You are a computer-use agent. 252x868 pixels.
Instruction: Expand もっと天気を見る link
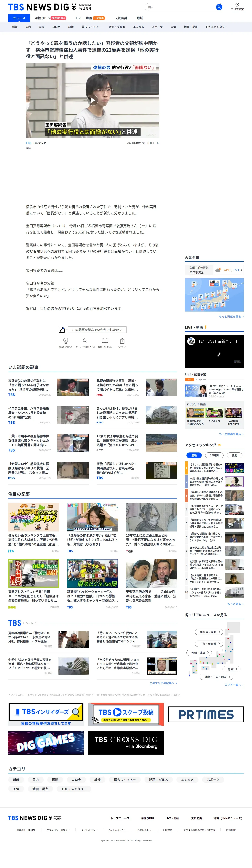click(231, 317)
